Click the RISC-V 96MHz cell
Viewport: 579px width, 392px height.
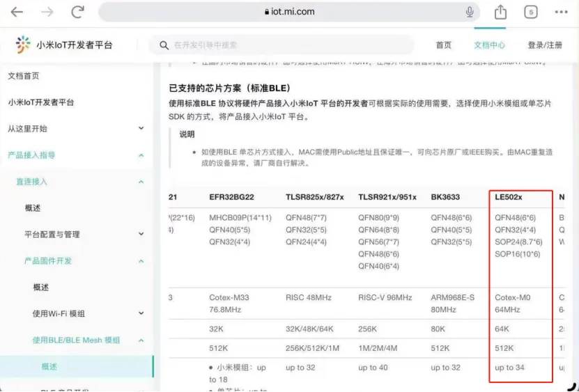point(385,297)
